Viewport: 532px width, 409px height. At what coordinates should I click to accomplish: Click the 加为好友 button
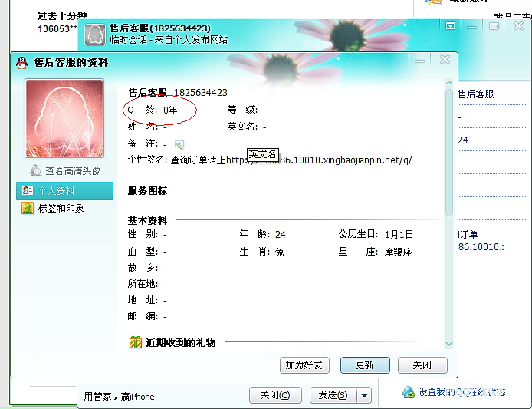pyautogui.click(x=304, y=365)
